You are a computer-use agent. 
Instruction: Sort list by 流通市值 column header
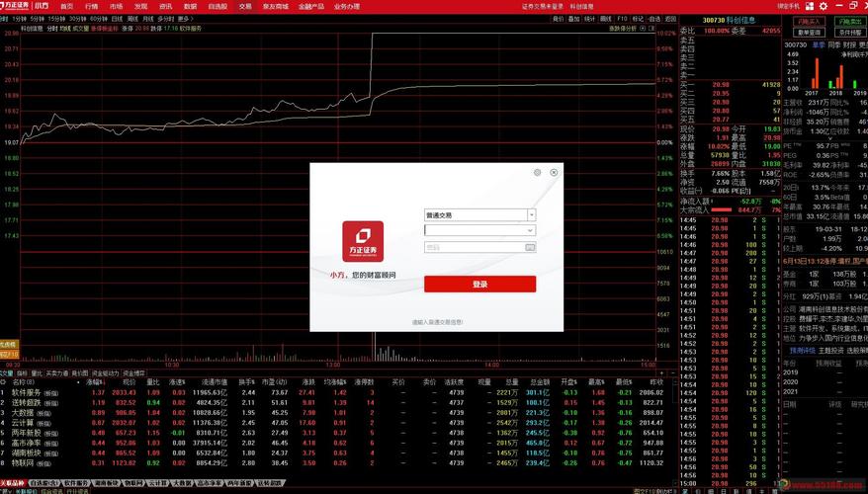coord(214,381)
